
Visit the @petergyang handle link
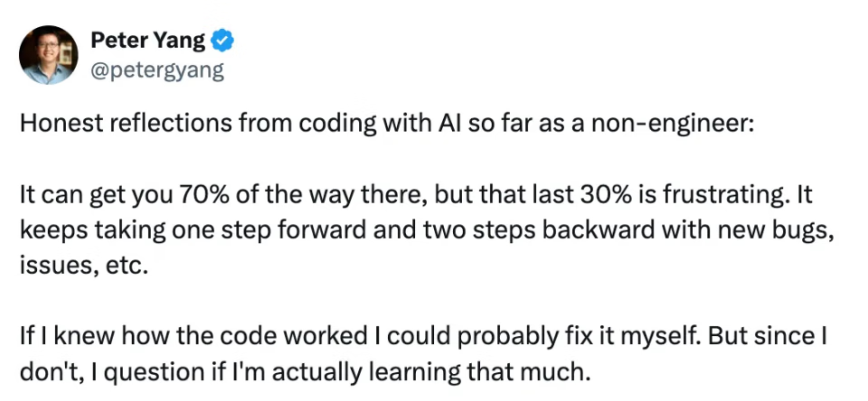pos(157,70)
